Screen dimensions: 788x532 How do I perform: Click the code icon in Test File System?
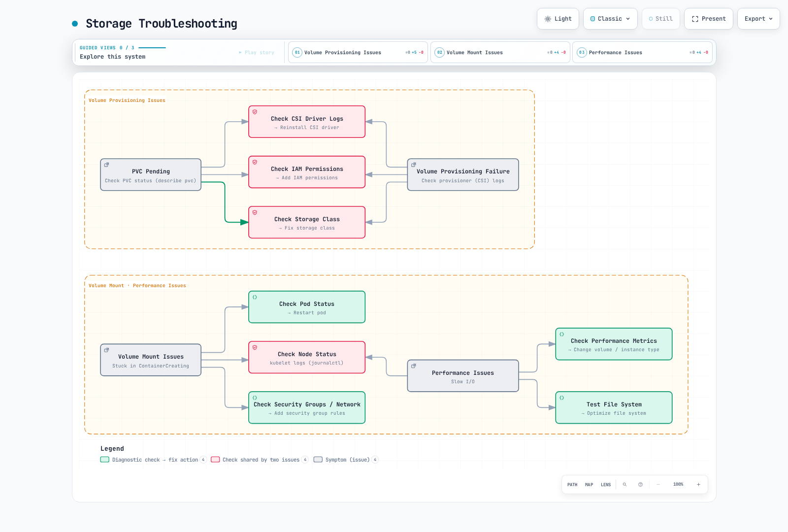(561, 398)
